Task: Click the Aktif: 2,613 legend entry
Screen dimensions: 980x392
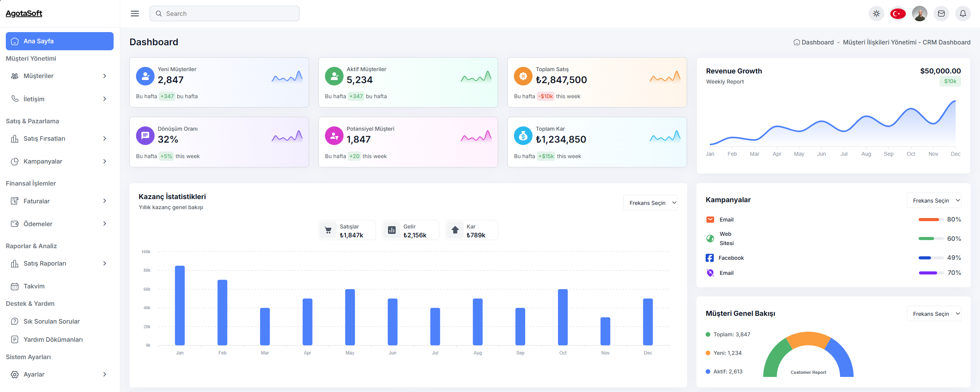Action: [724, 372]
